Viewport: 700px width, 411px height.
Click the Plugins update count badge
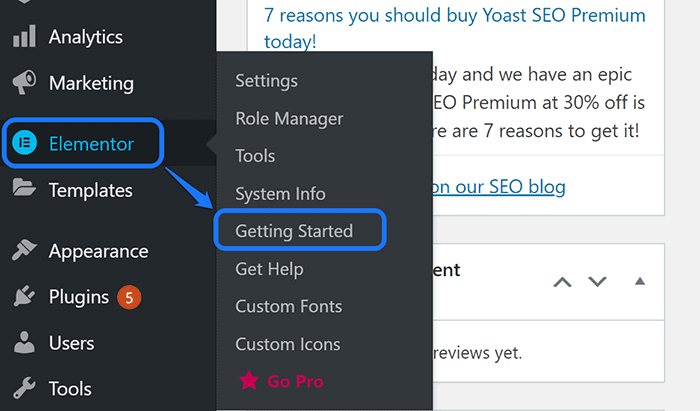point(129,297)
